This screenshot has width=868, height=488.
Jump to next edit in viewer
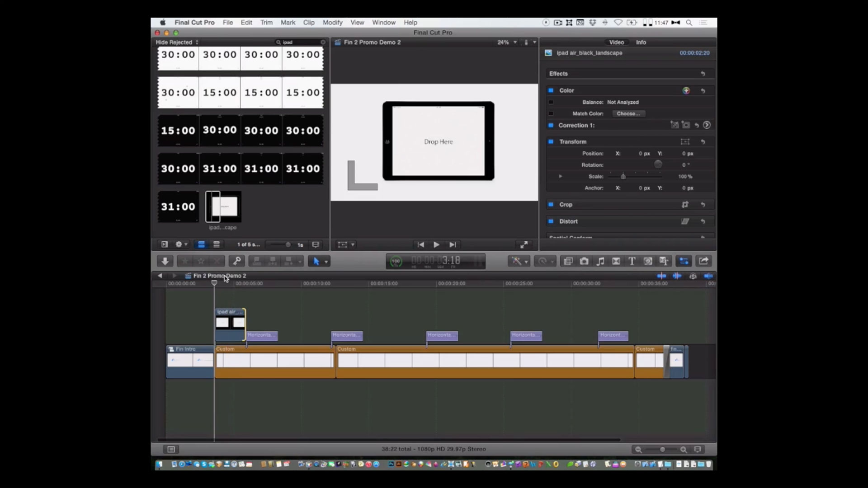[x=453, y=244]
